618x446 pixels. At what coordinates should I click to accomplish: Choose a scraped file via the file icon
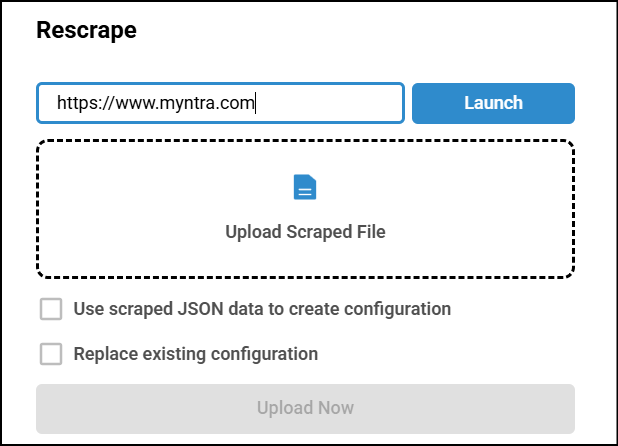pos(305,187)
